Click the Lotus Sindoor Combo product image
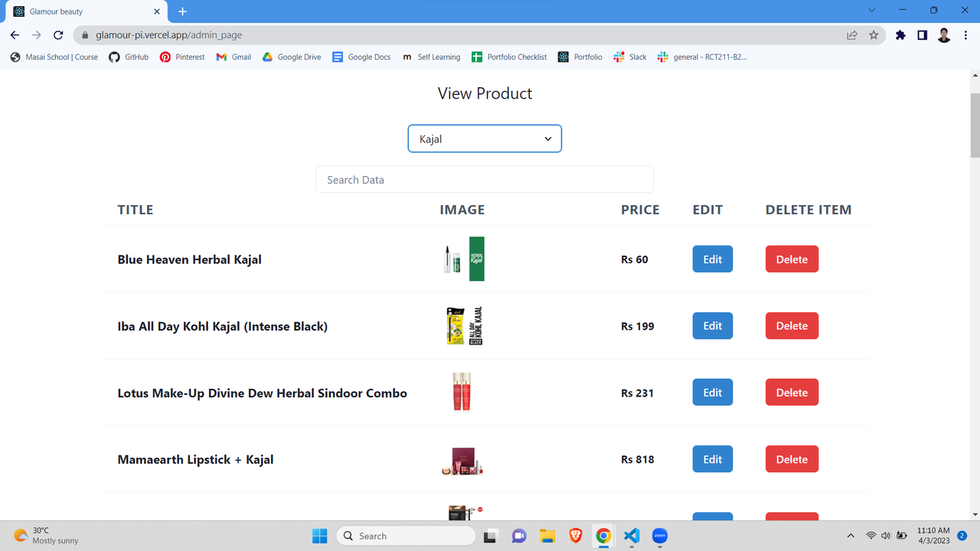Viewport: 980px width, 551px height. (x=462, y=392)
